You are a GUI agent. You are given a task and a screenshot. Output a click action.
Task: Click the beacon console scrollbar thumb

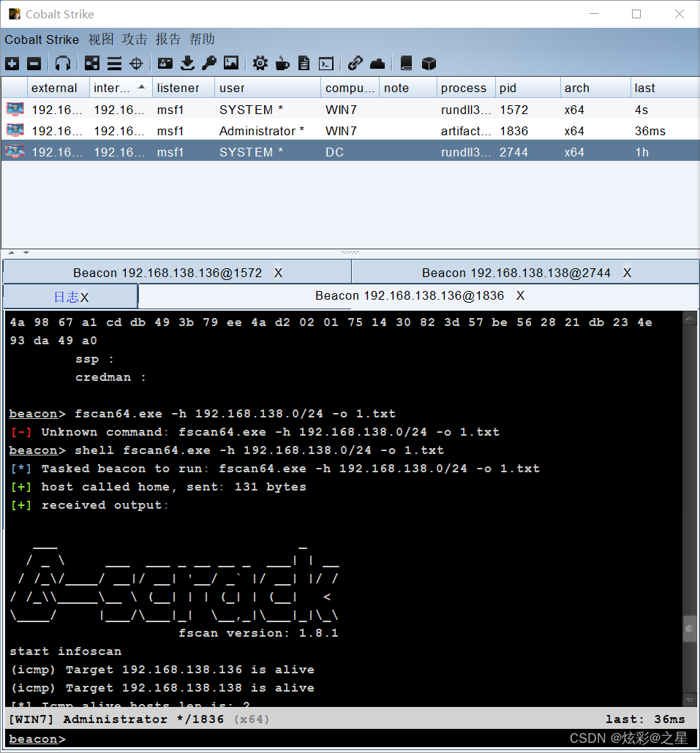point(690,628)
